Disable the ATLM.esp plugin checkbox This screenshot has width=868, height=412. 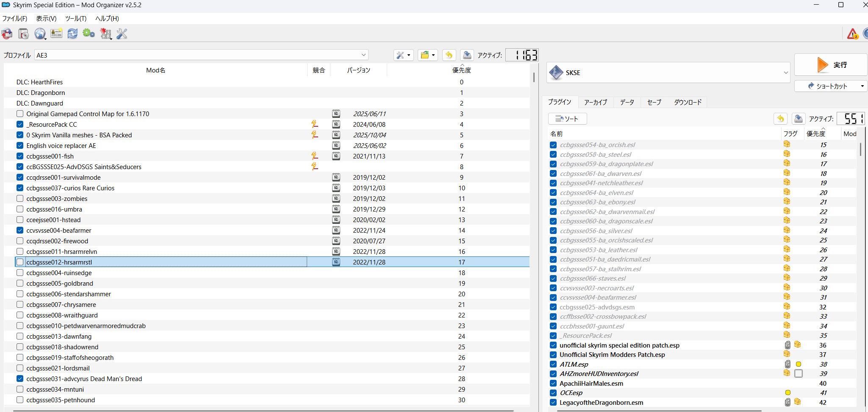tap(553, 364)
